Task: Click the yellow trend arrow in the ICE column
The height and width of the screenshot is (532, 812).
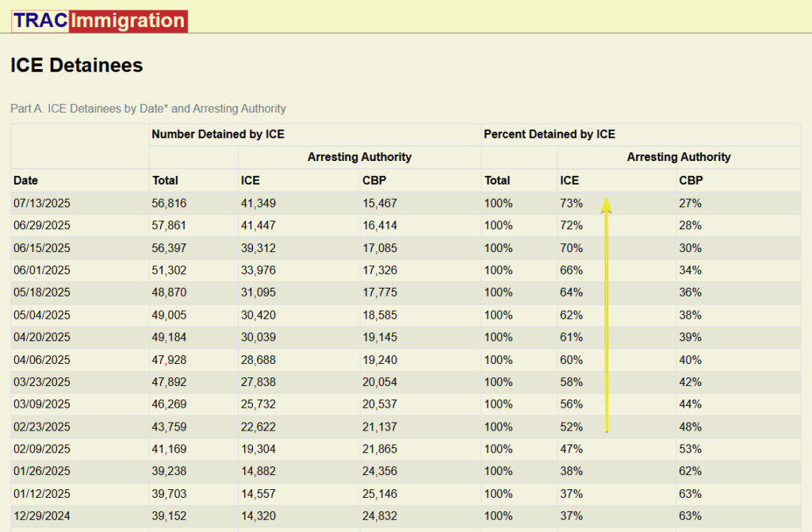Action: coord(607,317)
